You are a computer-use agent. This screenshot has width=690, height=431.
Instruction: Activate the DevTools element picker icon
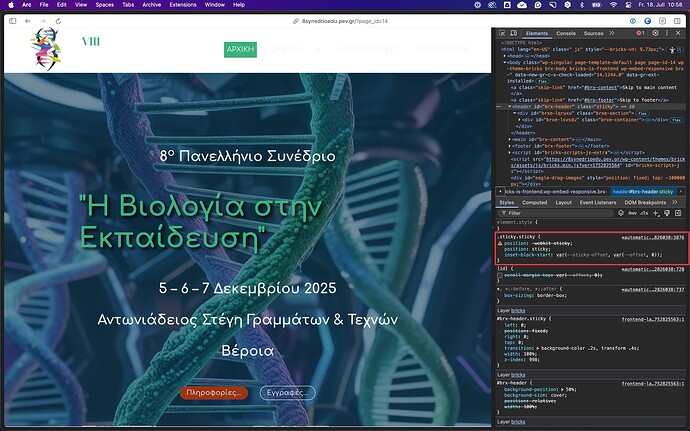pyautogui.click(x=502, y=33)
